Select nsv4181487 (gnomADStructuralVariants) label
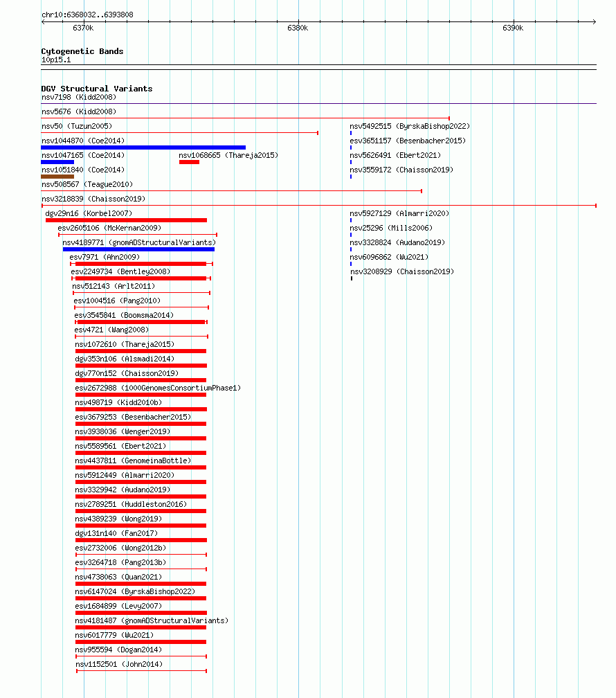Viewport: 616px width, 698px height. click(152, 620)
